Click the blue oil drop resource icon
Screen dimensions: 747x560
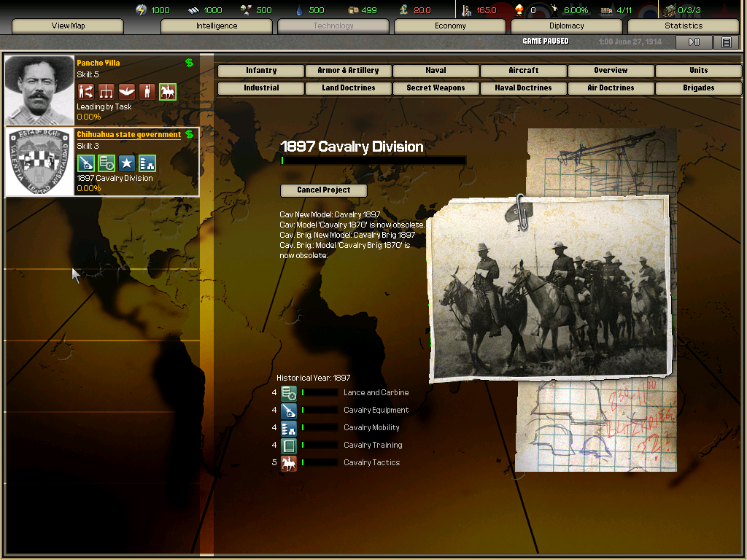click(299, 10)
